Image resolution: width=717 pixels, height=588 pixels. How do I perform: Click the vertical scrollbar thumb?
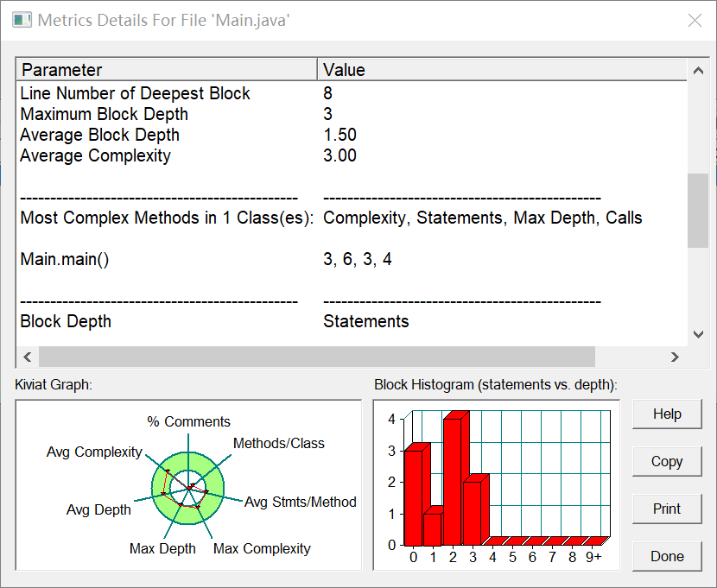[698, 210]
